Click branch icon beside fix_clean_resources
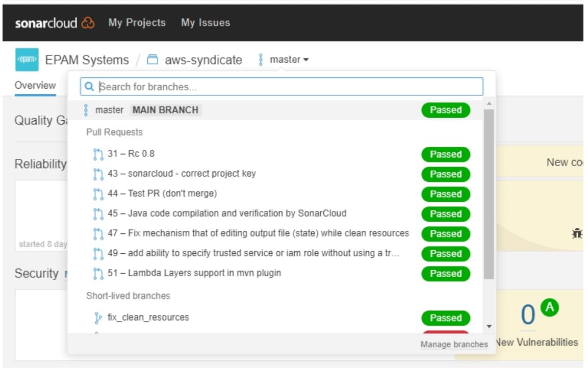 coord(98,318)
